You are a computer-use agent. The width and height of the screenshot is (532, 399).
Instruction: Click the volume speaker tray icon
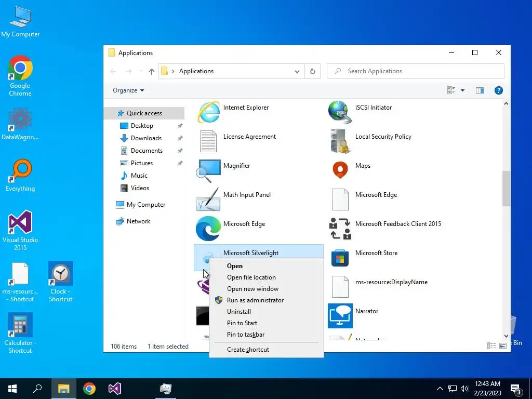click(x=464, y=389)
